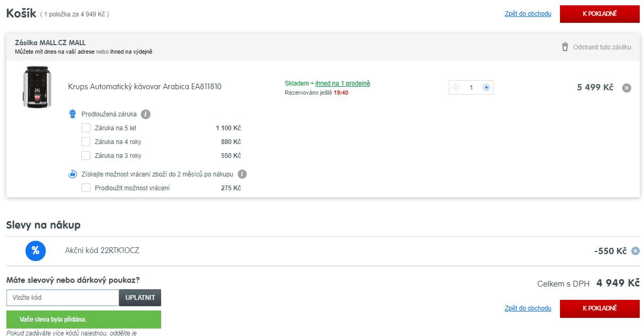
Task: Focus the Vložte kód input field
Action: [x=63, y=298]
